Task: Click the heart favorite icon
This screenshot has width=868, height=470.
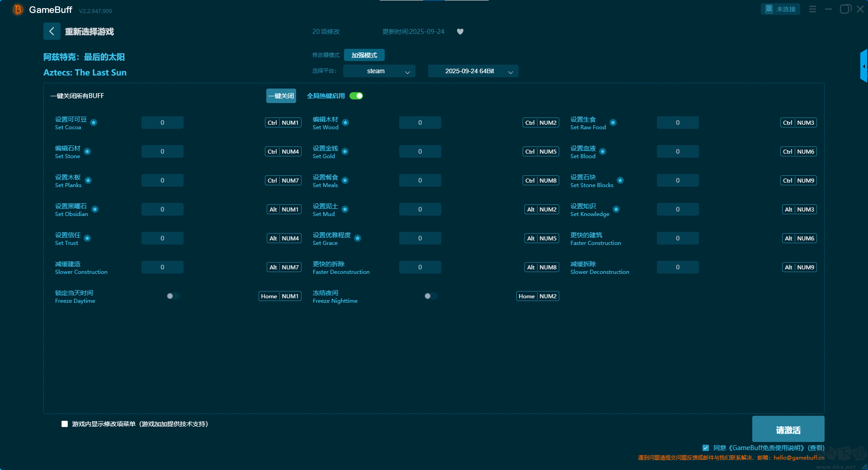Action: (460, 32)
